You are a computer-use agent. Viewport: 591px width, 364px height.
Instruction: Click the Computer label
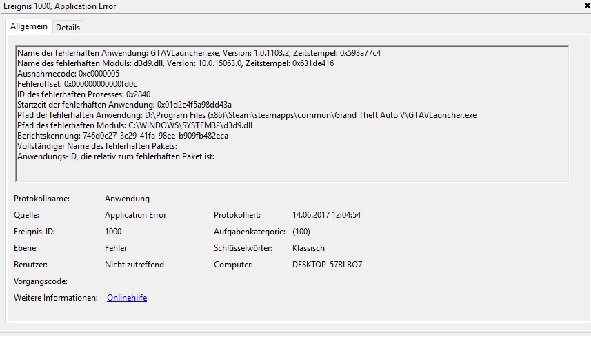click(233, 265)
